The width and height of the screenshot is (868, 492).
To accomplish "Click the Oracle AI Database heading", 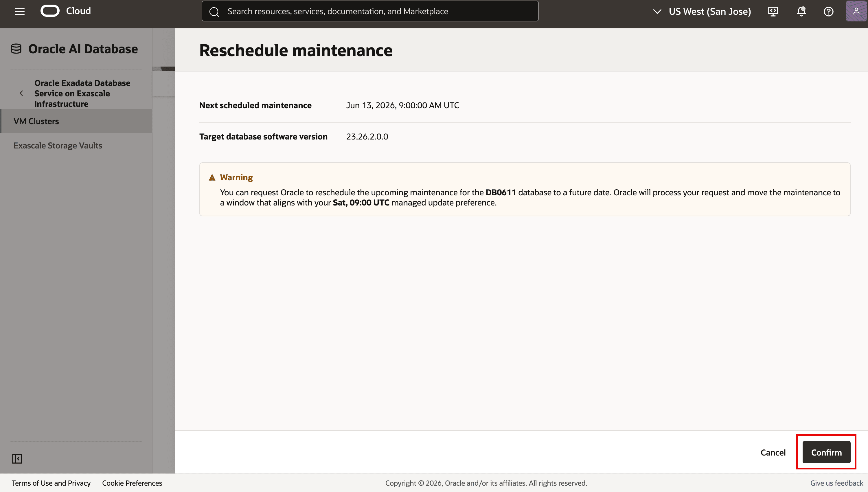I will coord(83,49).
